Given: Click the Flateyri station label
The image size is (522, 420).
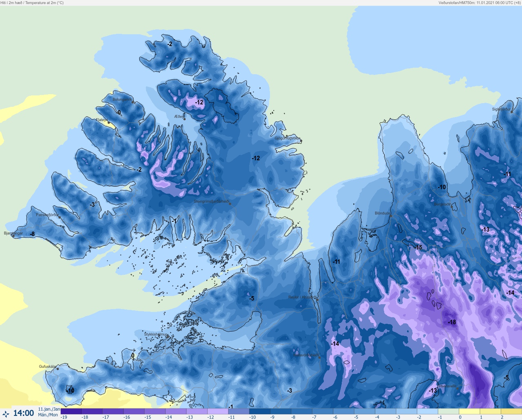Looking at the screenshot, I should click(102, 120).
